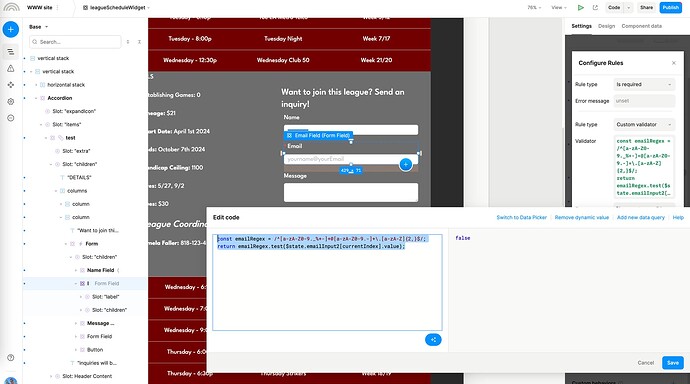The width and height of the screenshot is (690, 384).
Task: Switch to the Design tab
Action: click(x=606, y=26)
